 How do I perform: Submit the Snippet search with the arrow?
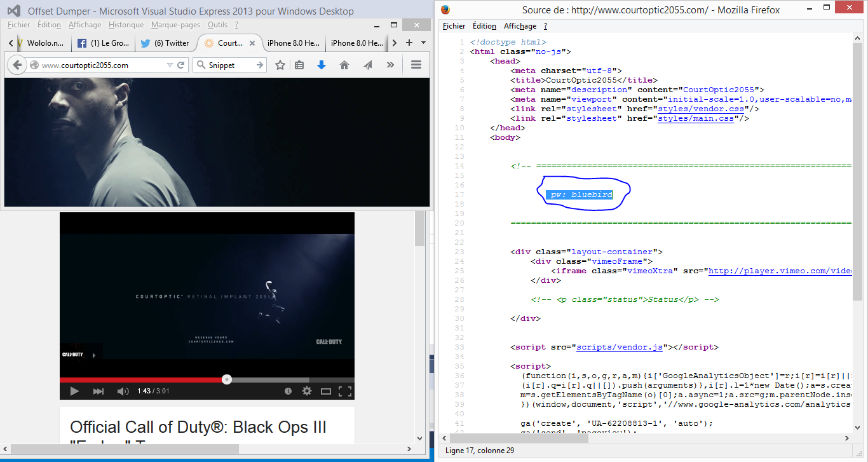259,65
